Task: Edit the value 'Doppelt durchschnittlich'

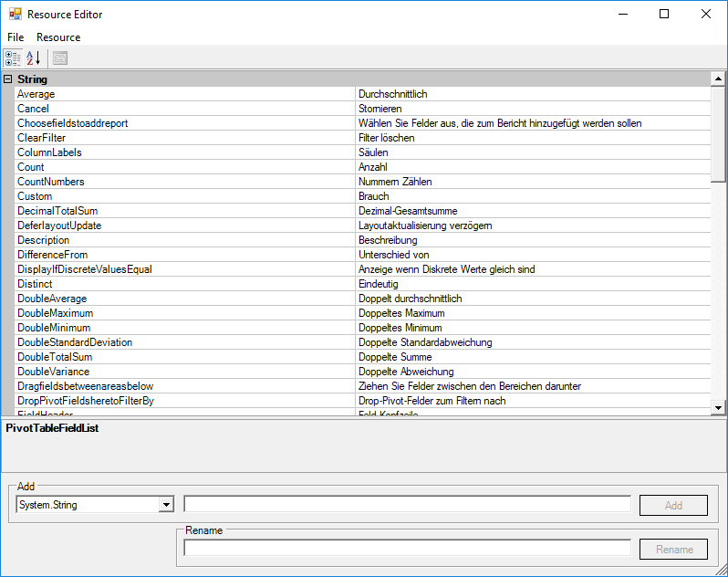Action: click(x=533, y=299)
